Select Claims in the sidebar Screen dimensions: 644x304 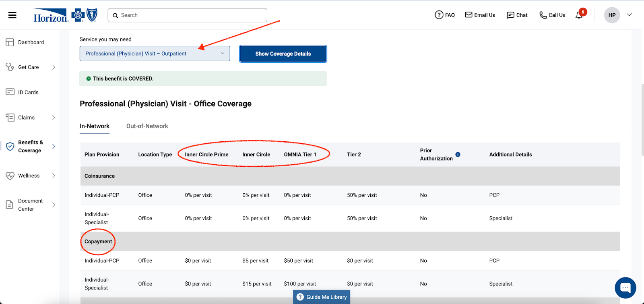pos(26,118)
